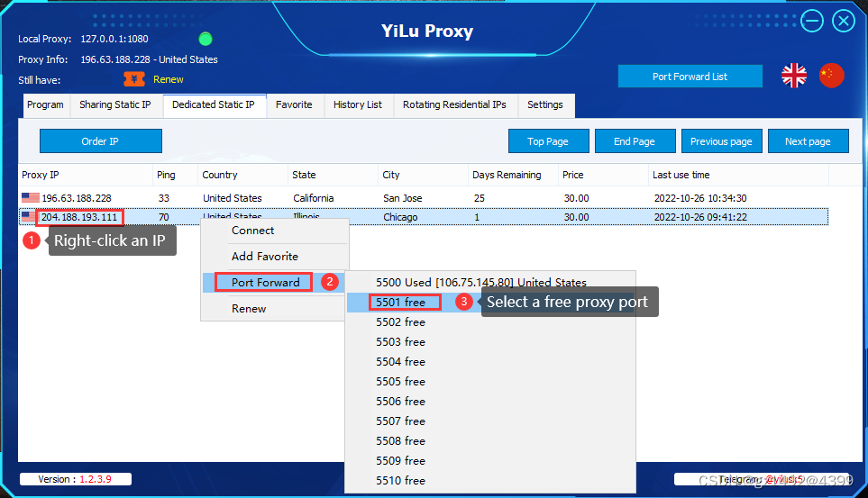868x498 pixels.
Task: Minimize the YiLu Proxy window
Action: coord(812,21)
